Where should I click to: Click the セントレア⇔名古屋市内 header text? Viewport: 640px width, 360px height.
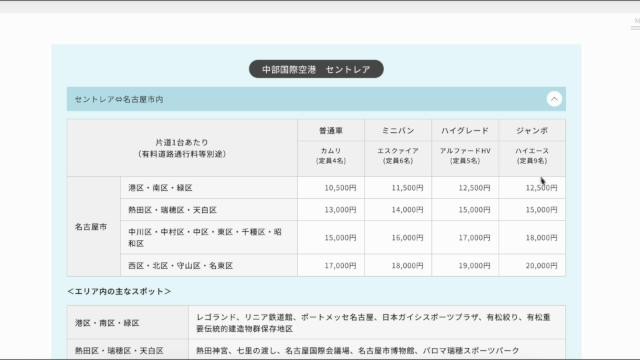pyautogui.click(x=119, y=99)
